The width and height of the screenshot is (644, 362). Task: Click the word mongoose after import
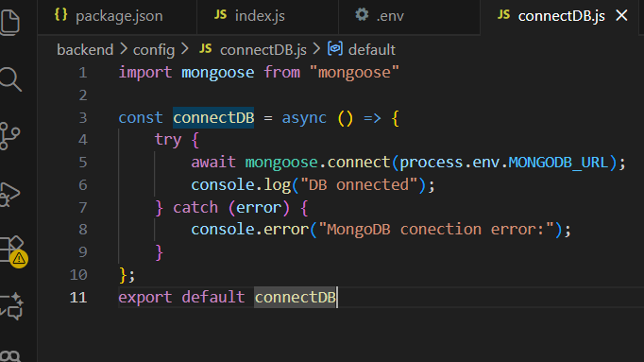(218, 73)
